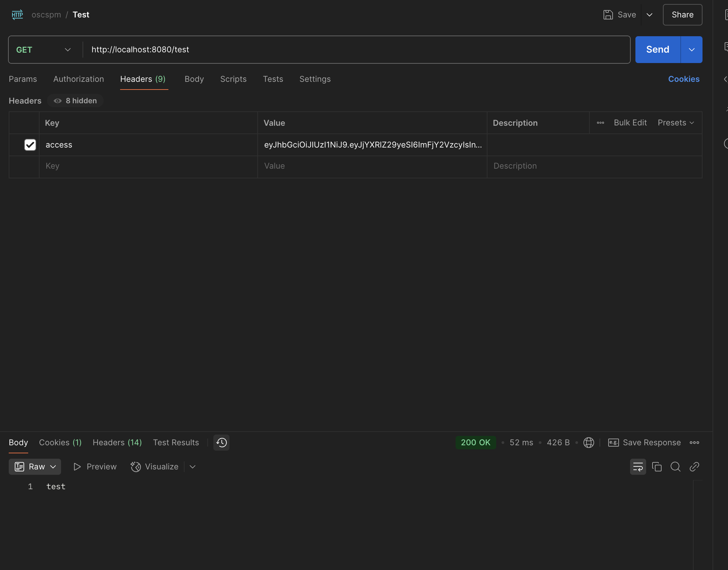The image size is (728, 570).
Task: Open the response three-dots more options
Action: [694, 443]
